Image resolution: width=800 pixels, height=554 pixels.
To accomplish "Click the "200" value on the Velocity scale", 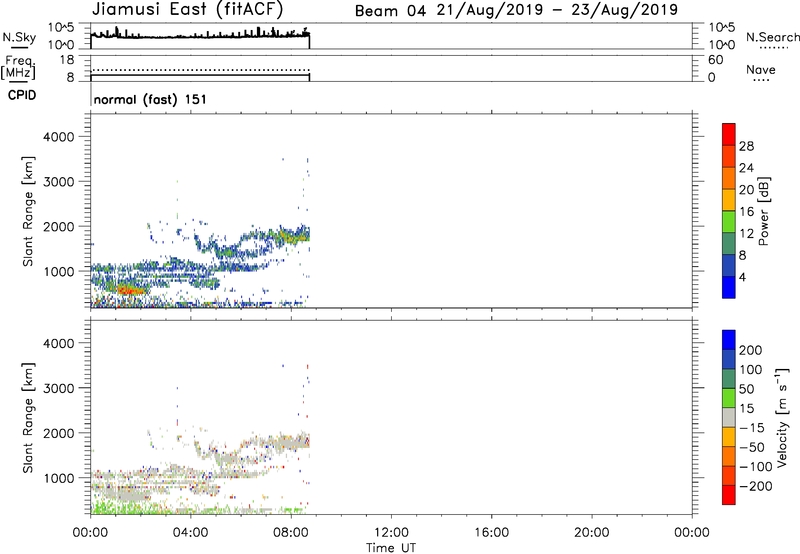I will (751, 350).
